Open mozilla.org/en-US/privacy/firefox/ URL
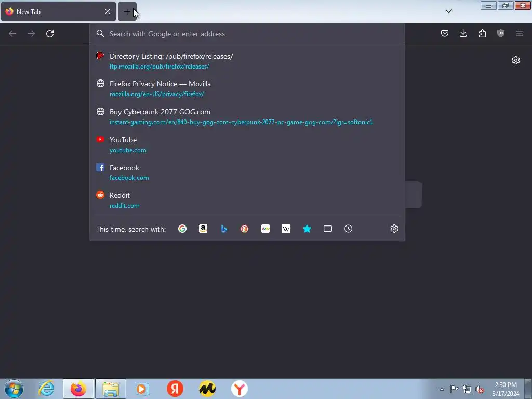Viewport: 532px width, 399px height. [x=157, y=94]
